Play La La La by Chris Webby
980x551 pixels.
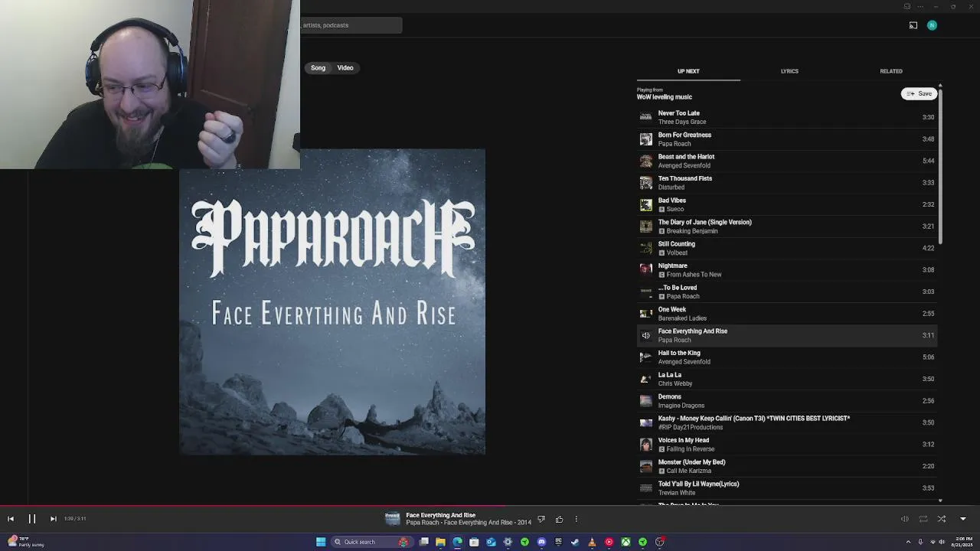(787, 379)
